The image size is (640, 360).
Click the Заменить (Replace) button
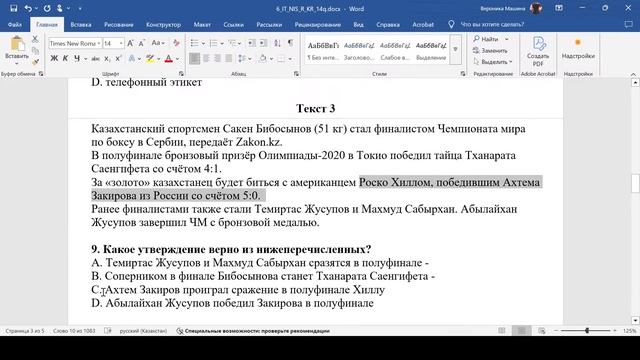[x=490, y=51]
